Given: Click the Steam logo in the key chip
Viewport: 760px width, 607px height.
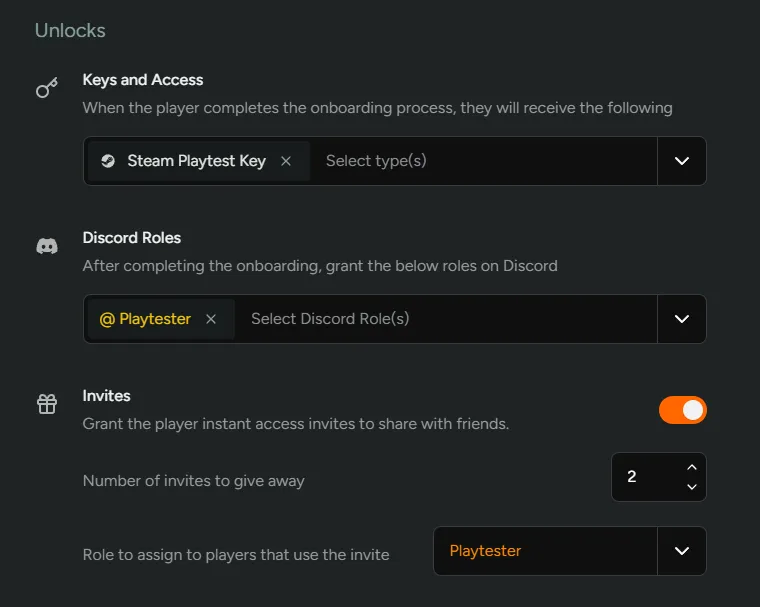Looking at the screenshot, I should pos(108,161).
